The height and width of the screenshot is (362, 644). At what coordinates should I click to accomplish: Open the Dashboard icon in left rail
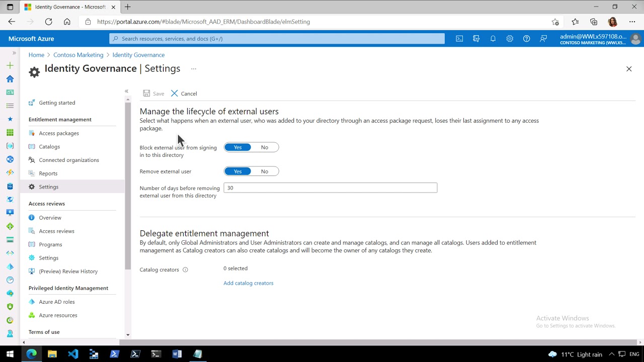point(10,92)
